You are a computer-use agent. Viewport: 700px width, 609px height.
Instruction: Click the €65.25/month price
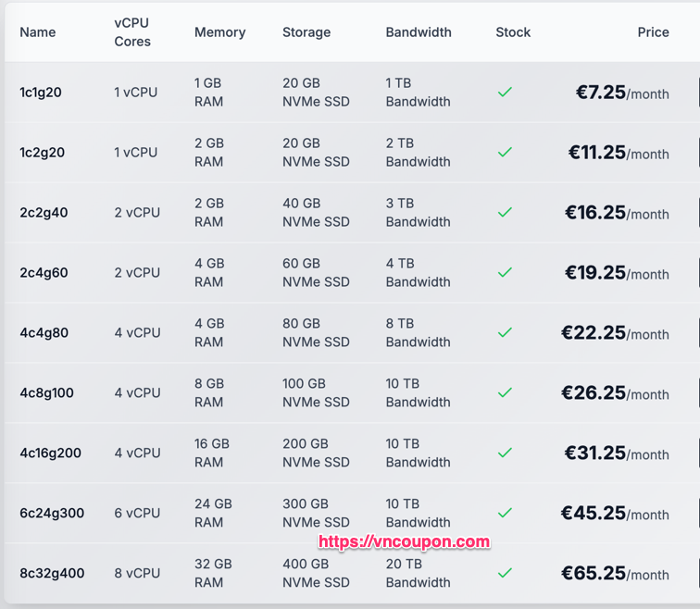(615, 573)
